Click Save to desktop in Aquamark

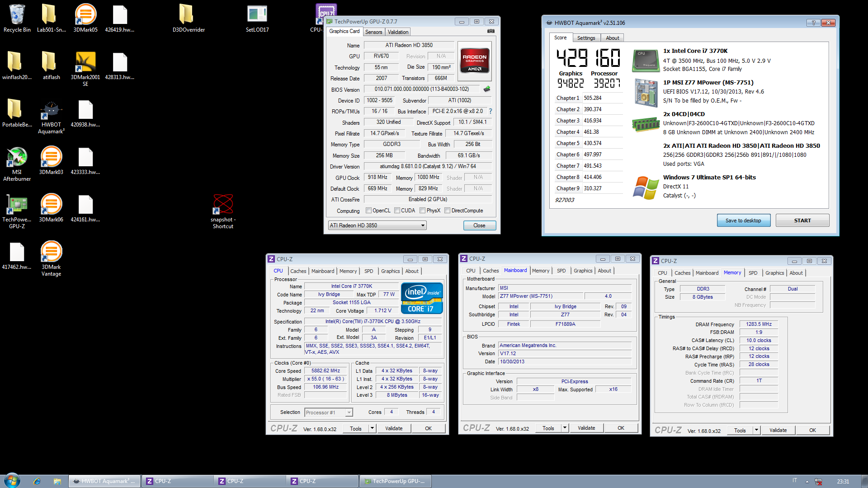pos(743,221)
